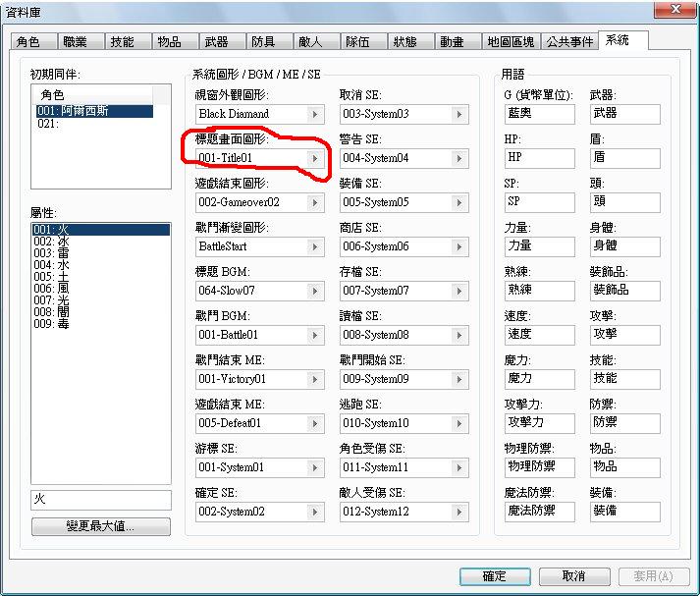The image size is (700, 596).
Task: Switch to the 敵人 tab
Action: 316,41
